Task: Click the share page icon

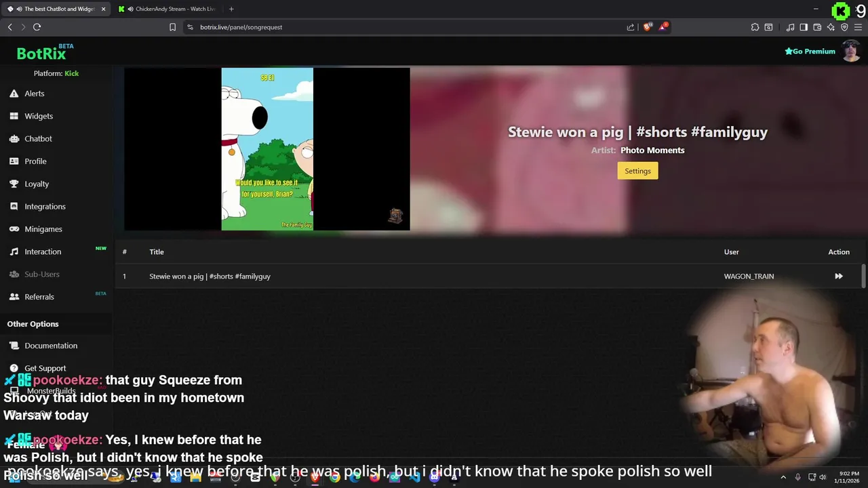Action: pyautogui.click(x=631, y=27)
